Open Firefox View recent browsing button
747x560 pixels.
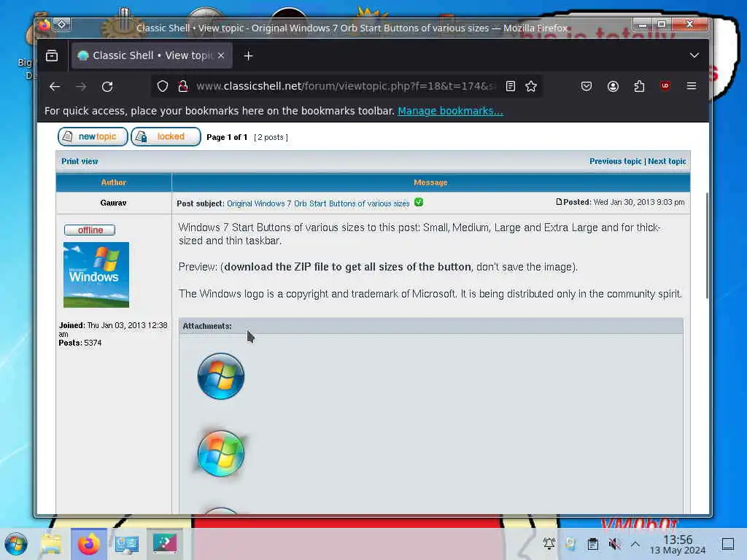point(52,55)
